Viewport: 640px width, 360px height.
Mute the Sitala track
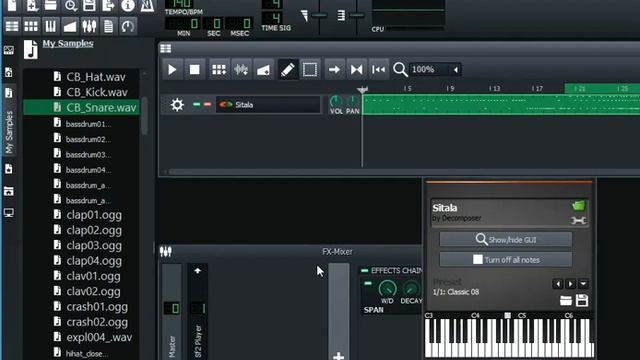(x=197, y=104)
